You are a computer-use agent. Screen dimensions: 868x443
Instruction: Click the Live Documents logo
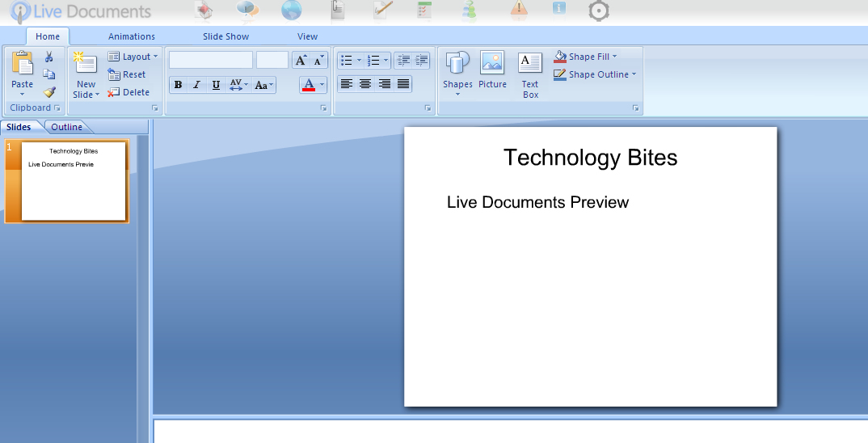81,11
